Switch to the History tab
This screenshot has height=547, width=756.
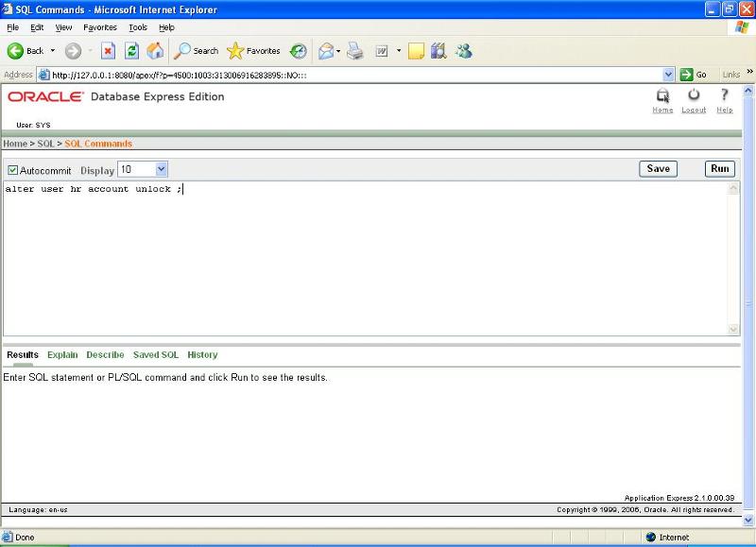click(202, 354)
